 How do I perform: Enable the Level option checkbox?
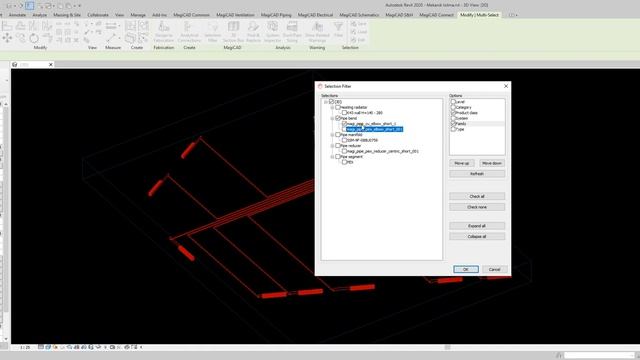coord(453,102)
